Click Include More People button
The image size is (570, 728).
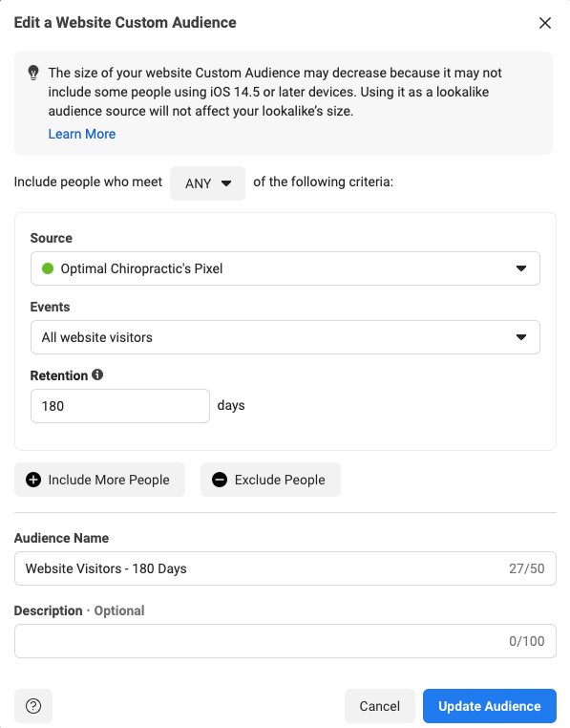(100, 480)
